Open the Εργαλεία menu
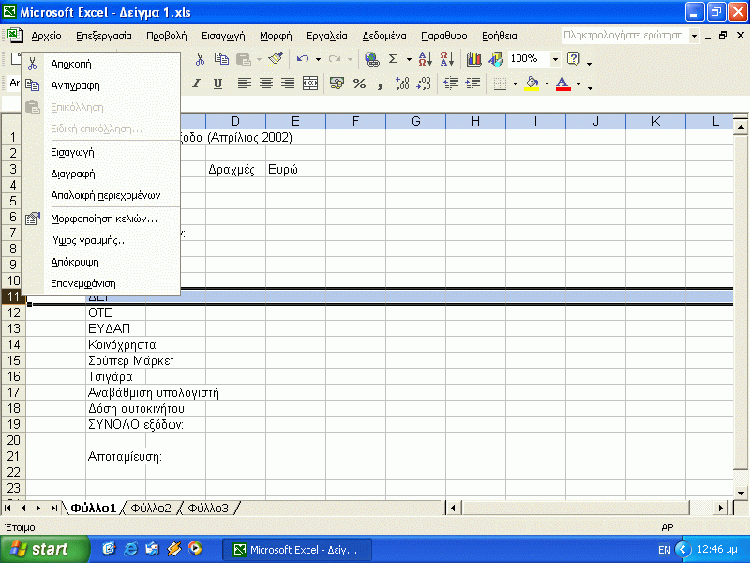Image resolution: width=750 pixels, height=563 pixels. [327, 36]
